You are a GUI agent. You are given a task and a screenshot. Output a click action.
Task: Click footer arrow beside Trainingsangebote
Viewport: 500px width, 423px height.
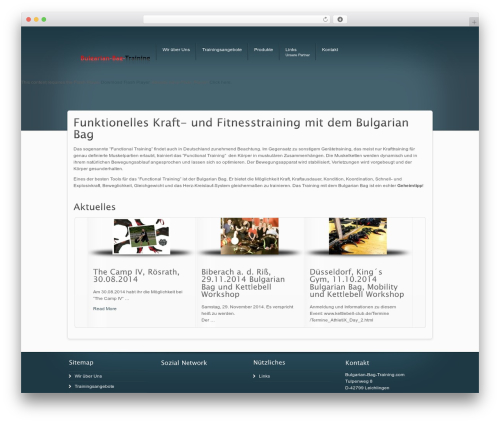[x=70, y=386]
